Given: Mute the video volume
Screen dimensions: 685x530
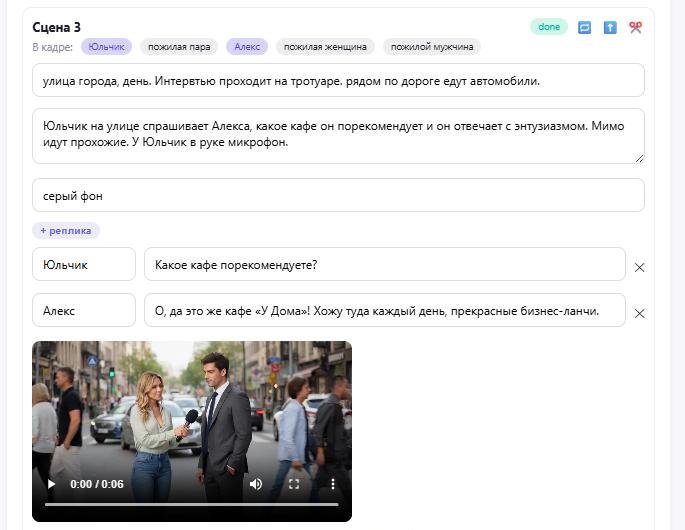Looking at the screenshot, I should (x=256, y=484).
